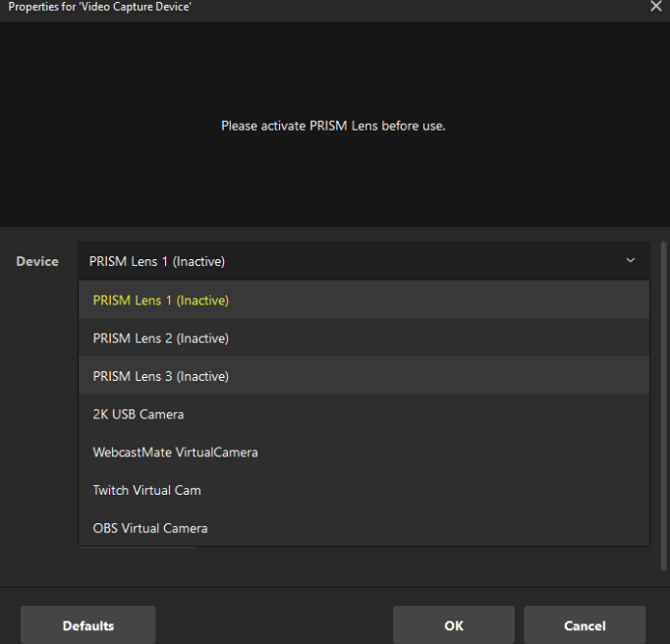Screen dimensions: 670x644
Task: Click blank panel area beneath the Device label
Action: 37,412
